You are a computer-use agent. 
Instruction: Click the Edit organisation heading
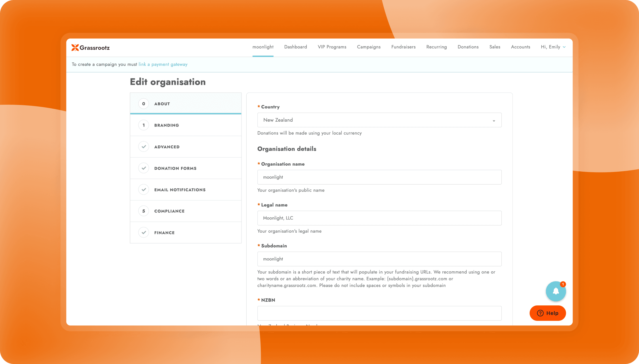[168, 82]
